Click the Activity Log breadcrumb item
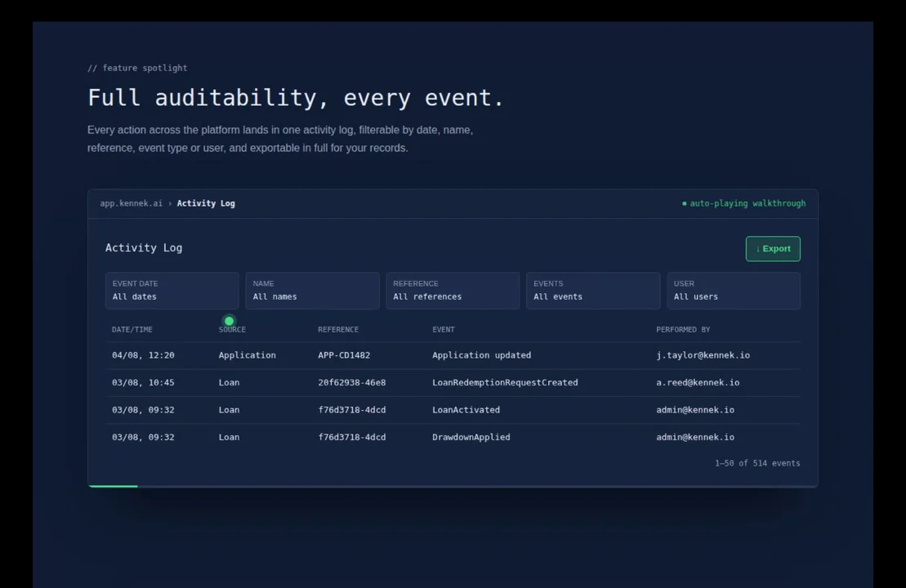This screenshot has height=588, width=906. pos(206,203)
